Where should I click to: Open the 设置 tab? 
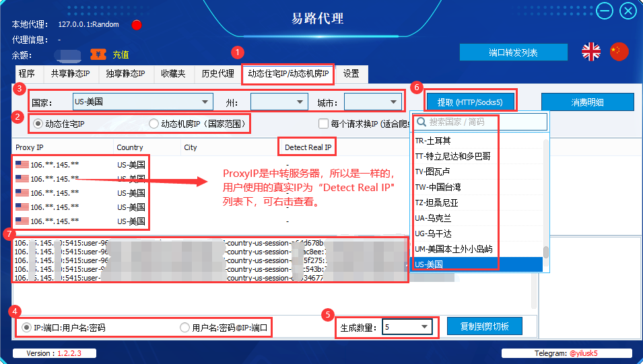coord(351,74)
